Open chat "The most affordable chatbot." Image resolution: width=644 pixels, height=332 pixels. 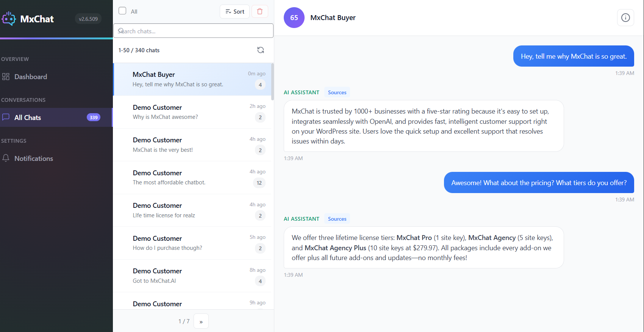click(192, 178)
